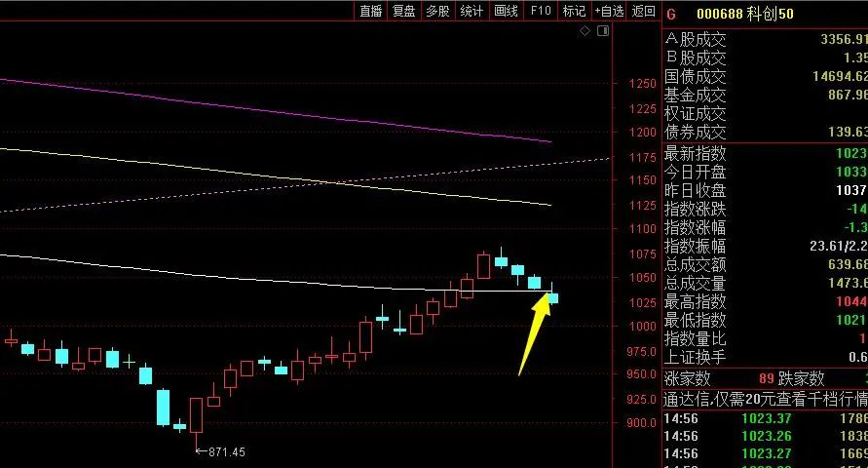Select the tick row priced 1023.26
Screen dimensions: 868x468
click(x=766, y=436)
